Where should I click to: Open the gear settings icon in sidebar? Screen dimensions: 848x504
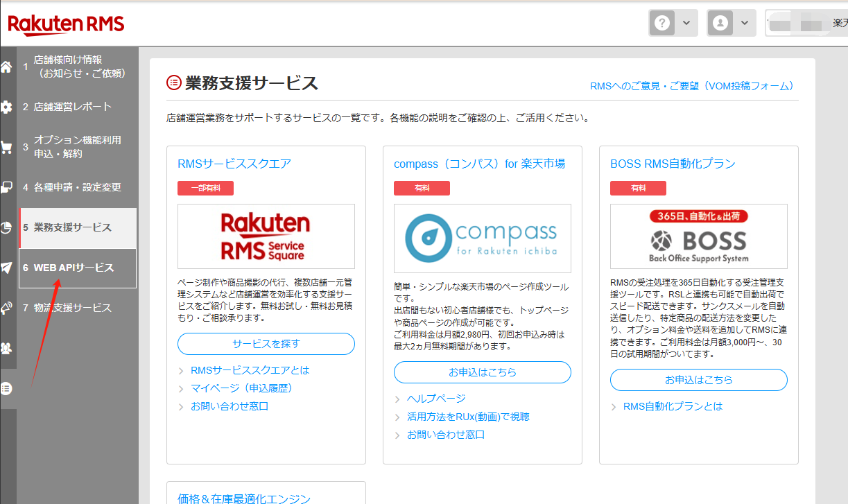[6, 107]
